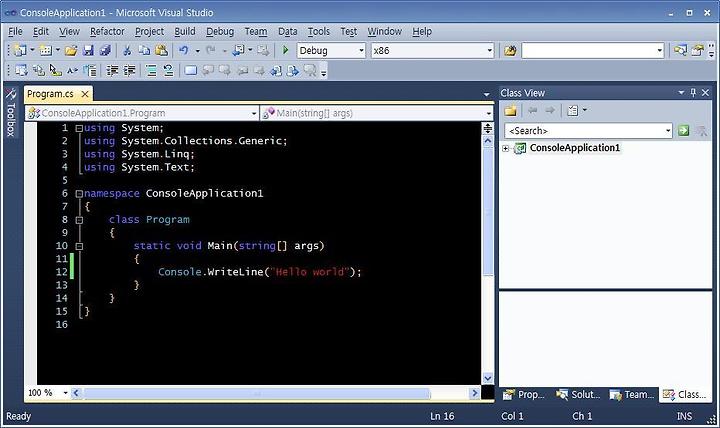The image size is (720, 428).
Task: Click the Paste clipboard icon
Action: 161,51
